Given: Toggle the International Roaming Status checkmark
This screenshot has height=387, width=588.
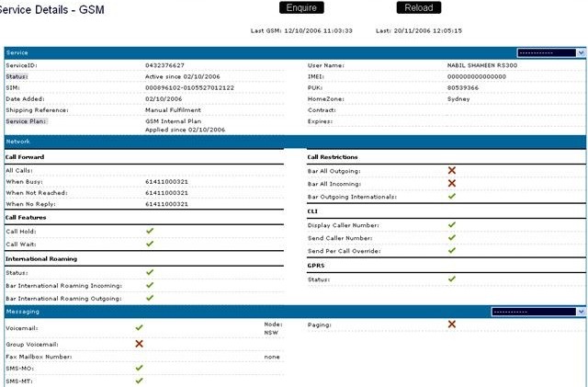Looking at the screenshot, I should (150, 272).
